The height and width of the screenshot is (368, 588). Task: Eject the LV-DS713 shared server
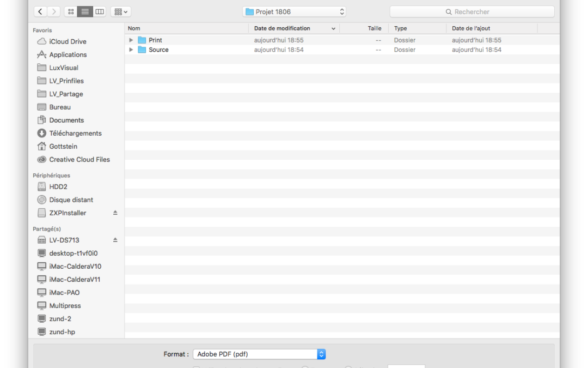click(115, 240)
